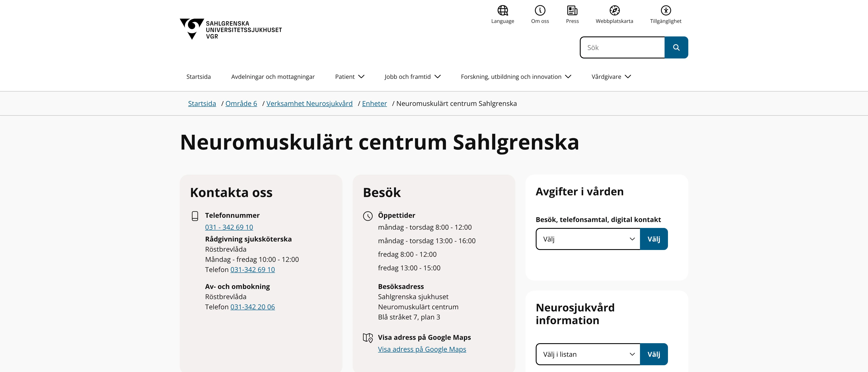The height and width of the screenshot is (372, 868).
Task: Open the Tillgänglighet accessibility icon
Action: (x=665, y=10)
